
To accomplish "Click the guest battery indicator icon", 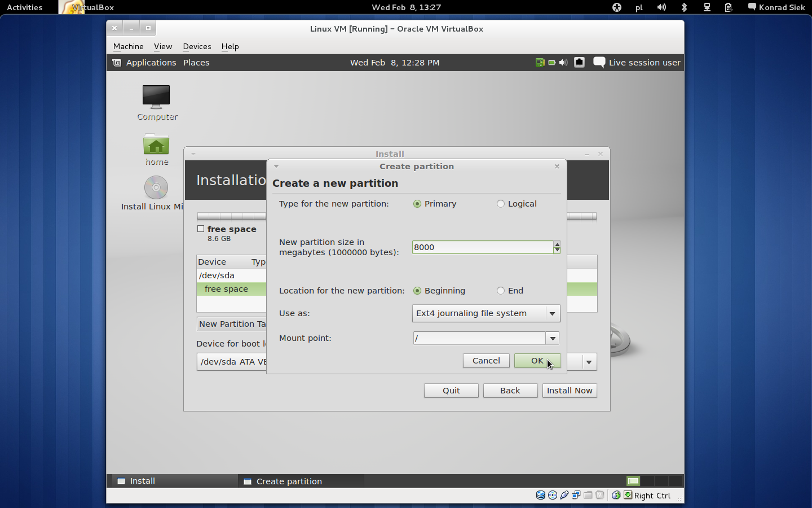I will [552, 63].
